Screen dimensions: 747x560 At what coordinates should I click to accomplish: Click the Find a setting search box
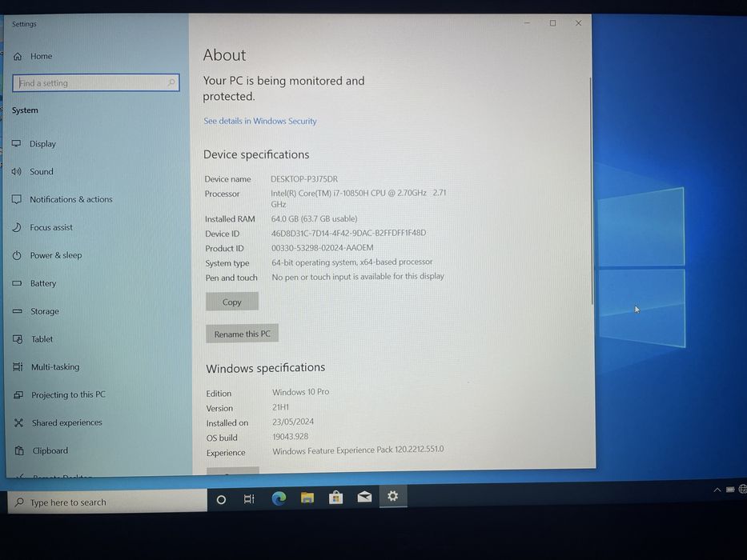(96, 83)
